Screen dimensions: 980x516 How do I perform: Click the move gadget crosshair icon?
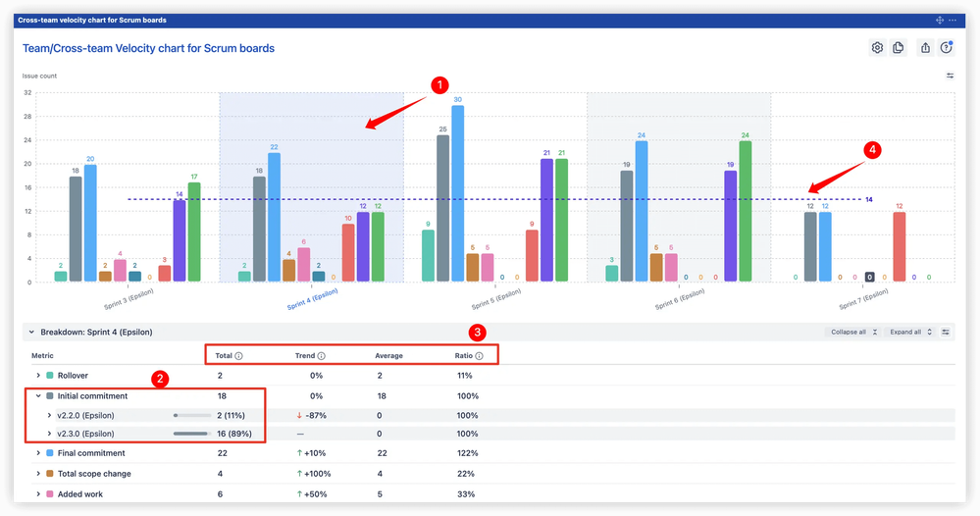point(940,20)
